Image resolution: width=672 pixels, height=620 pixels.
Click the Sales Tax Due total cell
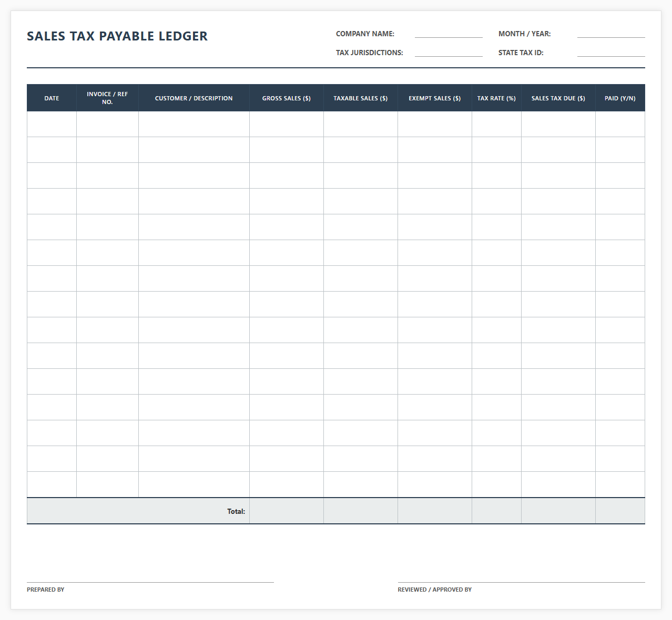tap(558, 511)
